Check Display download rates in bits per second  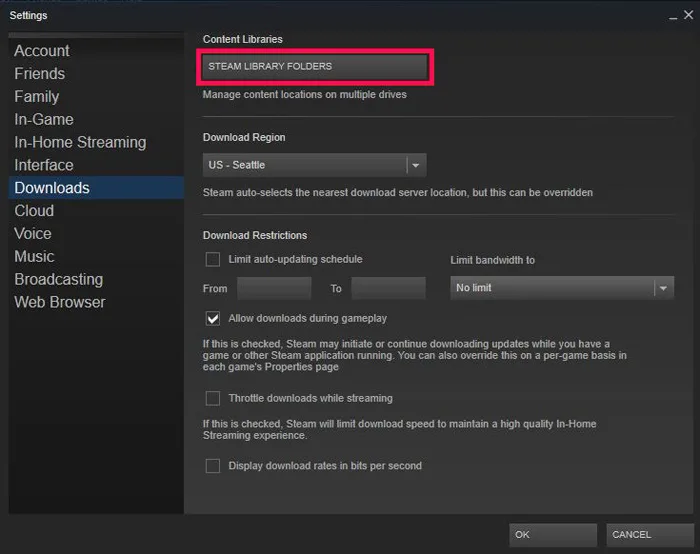tap(212, 466)
